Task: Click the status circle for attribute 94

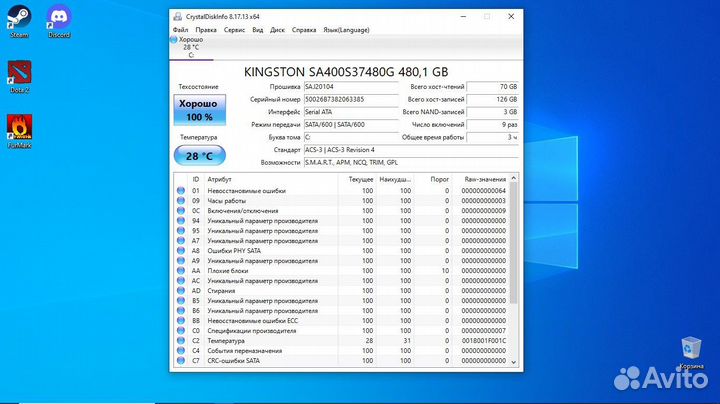Action: 181,221
